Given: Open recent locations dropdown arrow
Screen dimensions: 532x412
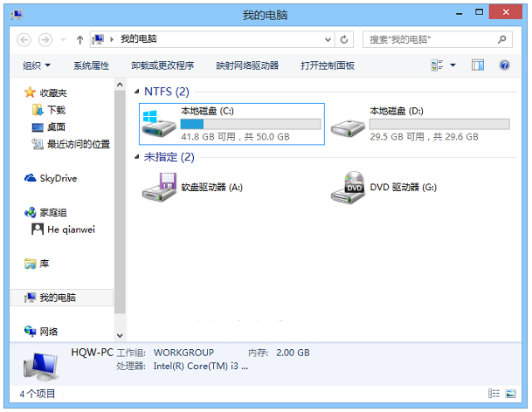Looking at the screenshot, I should (63, 40).
